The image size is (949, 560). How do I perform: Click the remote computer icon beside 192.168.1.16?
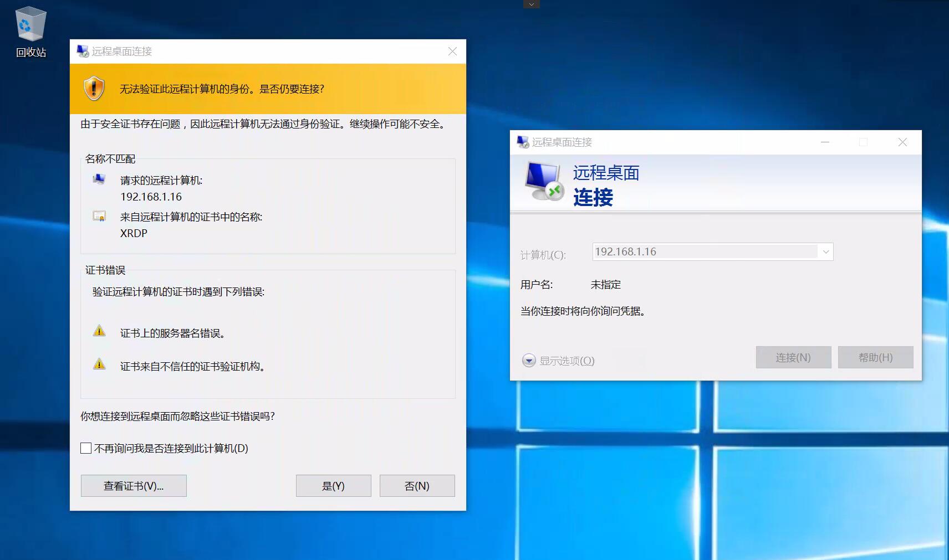(x=100, y=178)
